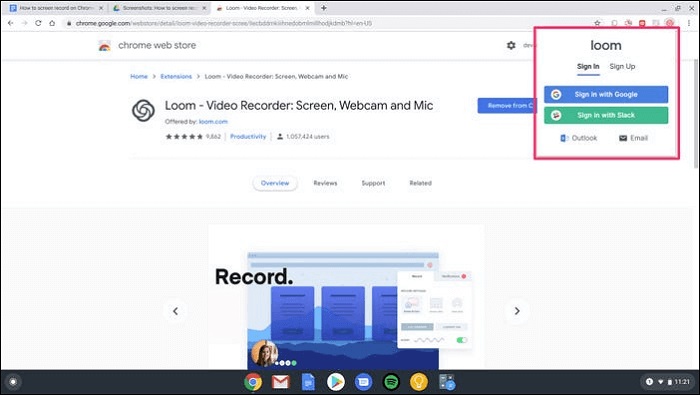The height and width of the screenshot is (395, 700).
Task: Click the Remove from Chrome button
Action: 506,106
